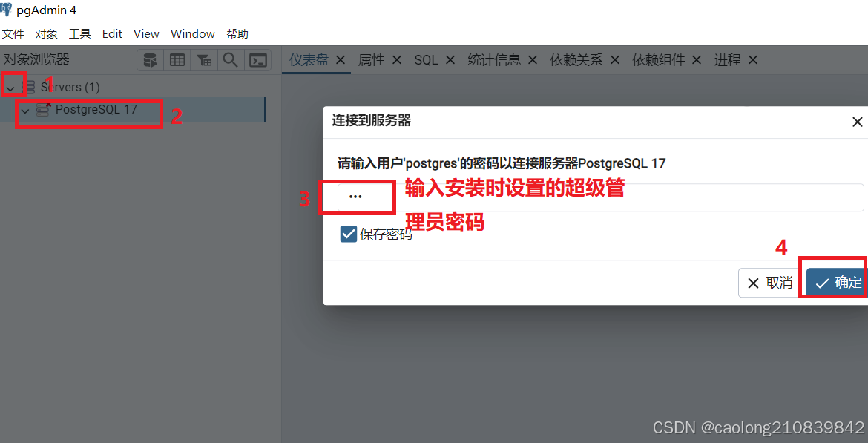This screenshot has width=868, height=443.
Task: Open the 对象 menu
Action: 46,34
